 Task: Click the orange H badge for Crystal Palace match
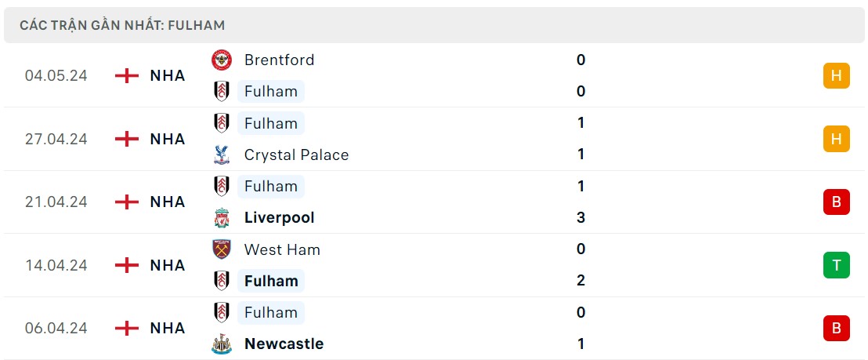(836, 139)
